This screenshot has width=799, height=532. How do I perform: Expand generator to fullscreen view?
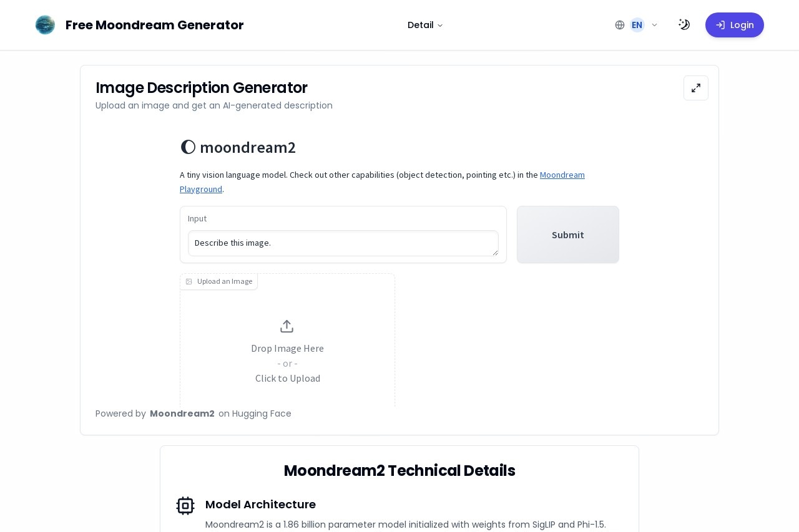click(696, 88)
